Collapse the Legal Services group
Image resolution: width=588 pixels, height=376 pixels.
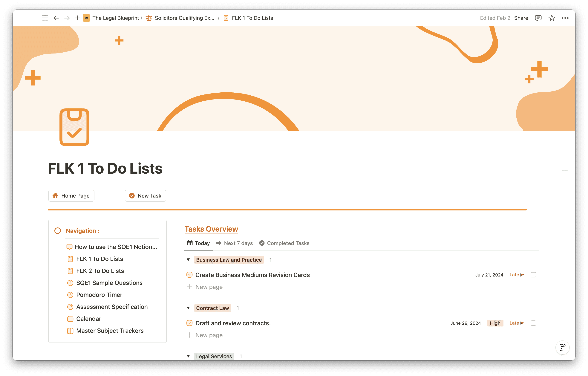[188, 356]
